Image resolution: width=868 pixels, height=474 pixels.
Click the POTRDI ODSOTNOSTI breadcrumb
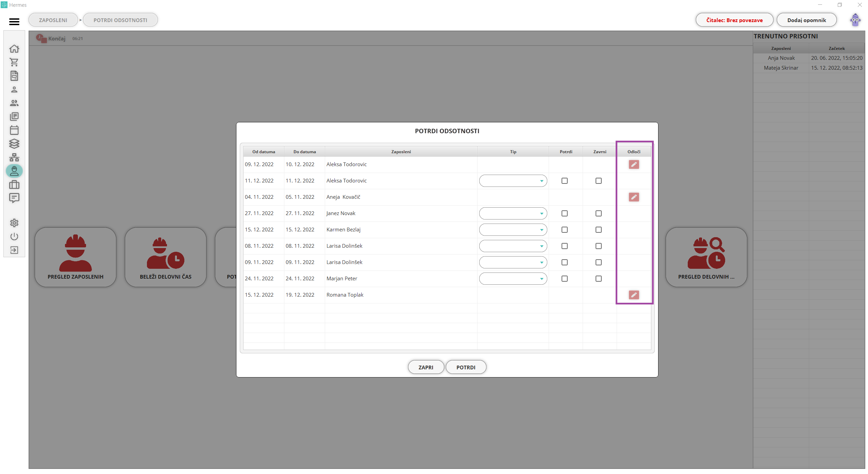pos(120,20)
